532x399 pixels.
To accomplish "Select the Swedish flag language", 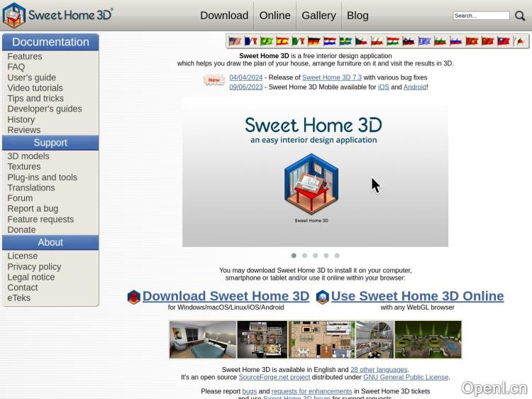I will pos(345,41).
